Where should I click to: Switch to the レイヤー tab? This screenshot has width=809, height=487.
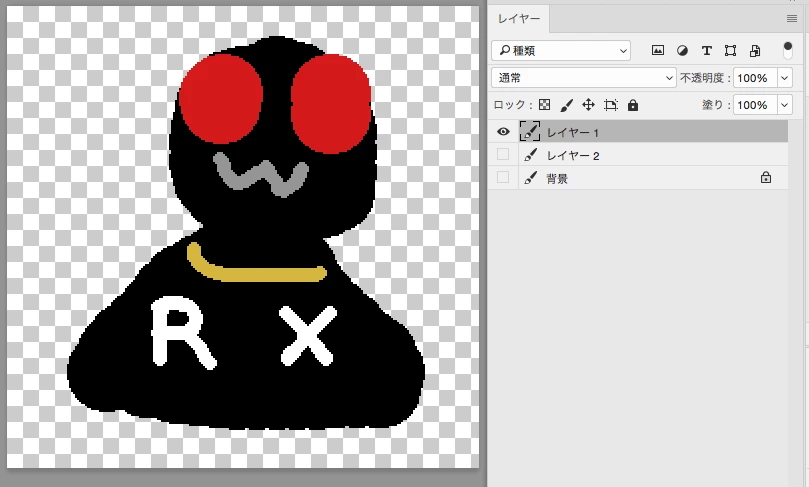[519, 19]
